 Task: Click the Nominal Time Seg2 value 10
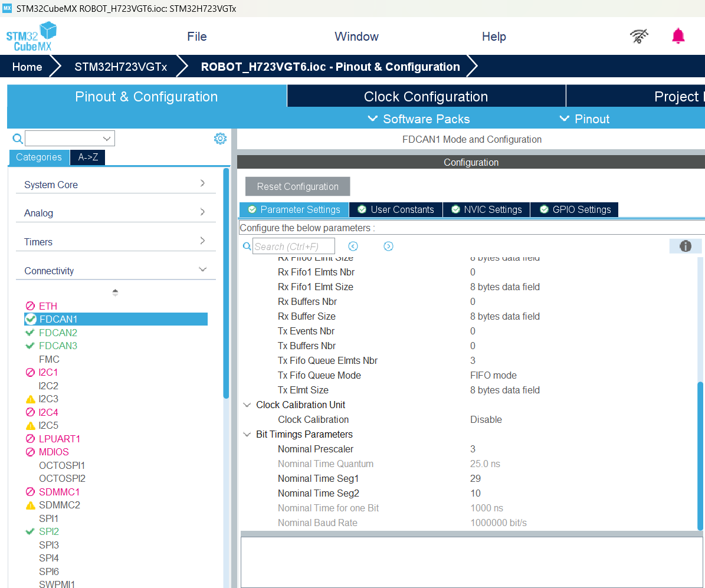[476, 493]
